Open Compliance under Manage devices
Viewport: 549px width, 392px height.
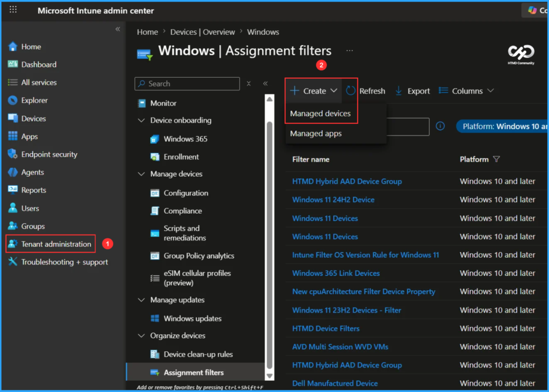point(183,211)
